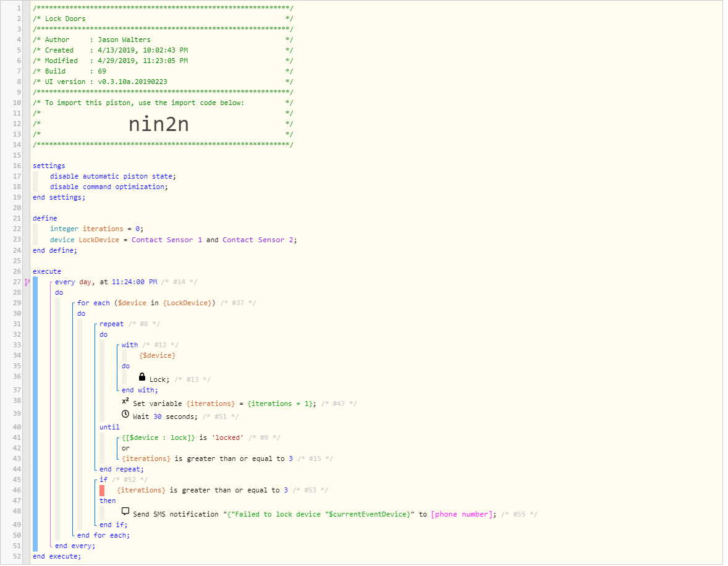Click 'disable command optimization;'
The height and width of the screenshot is (566, 728).
[109, 187]
